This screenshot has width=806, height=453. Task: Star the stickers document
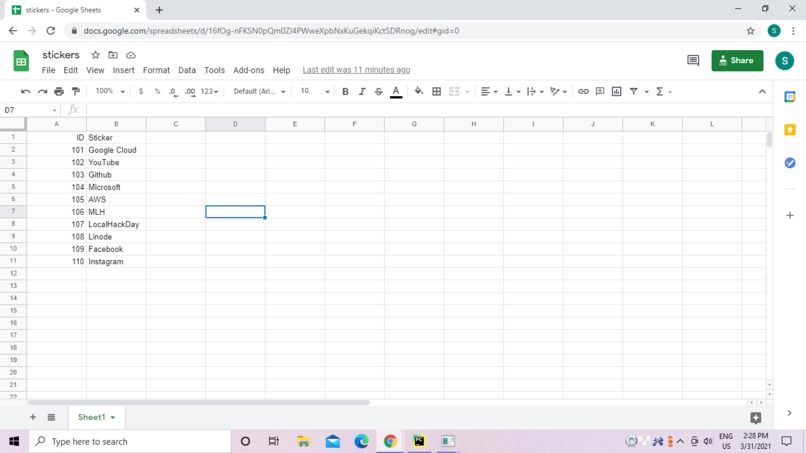[95, 55]
